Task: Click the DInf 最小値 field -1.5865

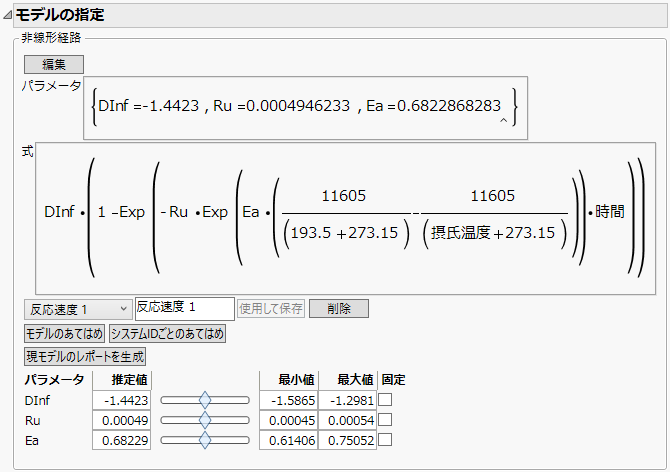Action: [288, 400]
